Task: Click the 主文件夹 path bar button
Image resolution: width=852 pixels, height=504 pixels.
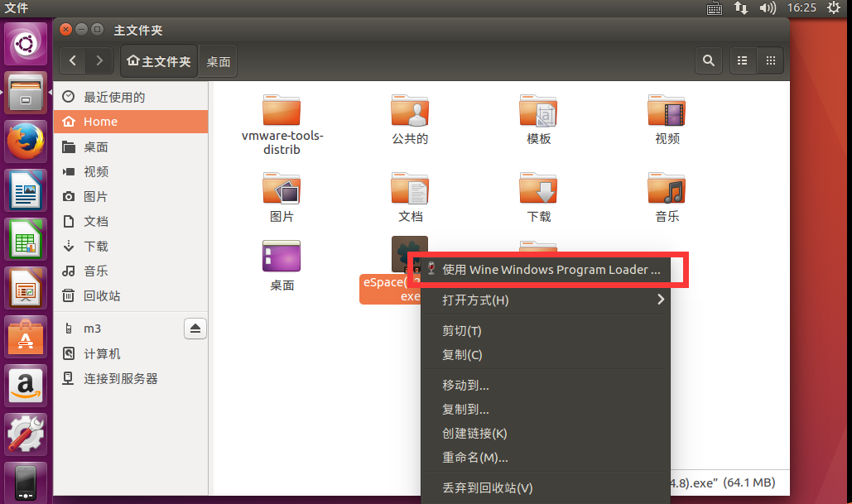Action: [159, 61]
